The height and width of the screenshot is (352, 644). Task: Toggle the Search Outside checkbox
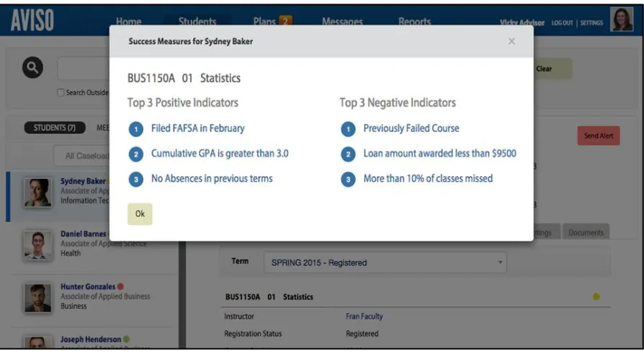pos(61,92)
